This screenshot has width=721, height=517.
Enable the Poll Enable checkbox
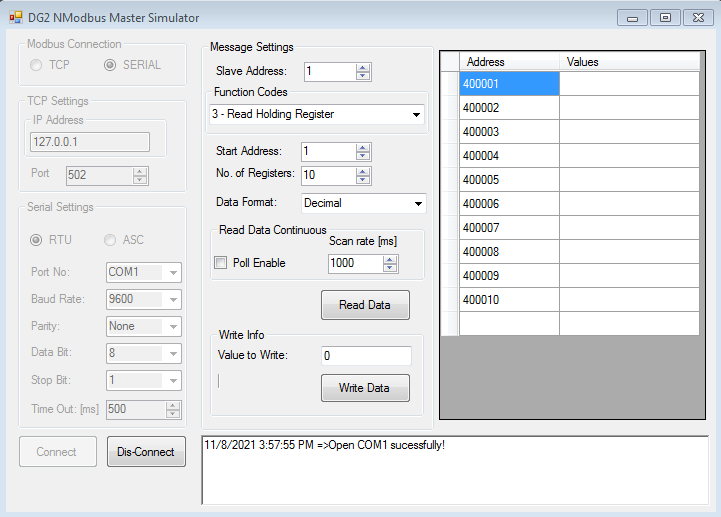(x=221, y=263)
